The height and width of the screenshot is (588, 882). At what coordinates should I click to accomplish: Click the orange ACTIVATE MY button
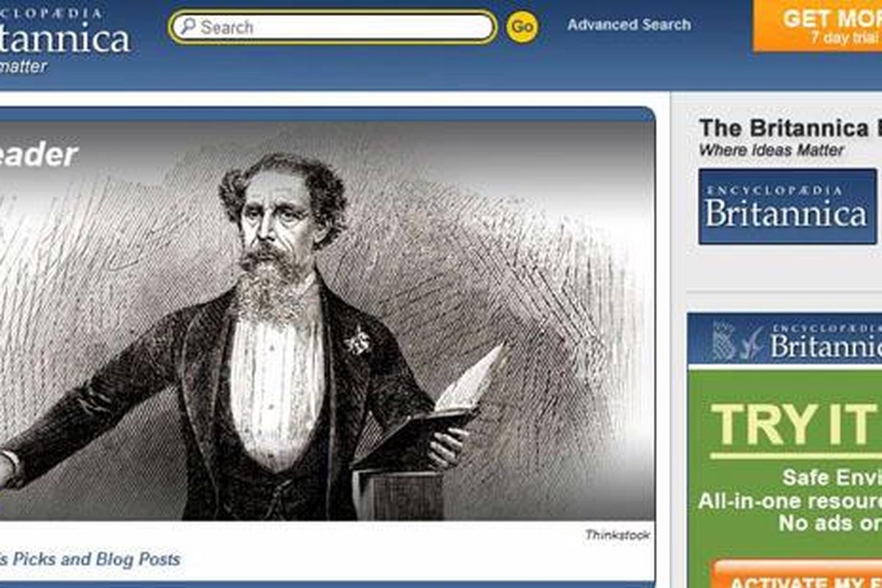pyautogui.click(x=797, y=577)
